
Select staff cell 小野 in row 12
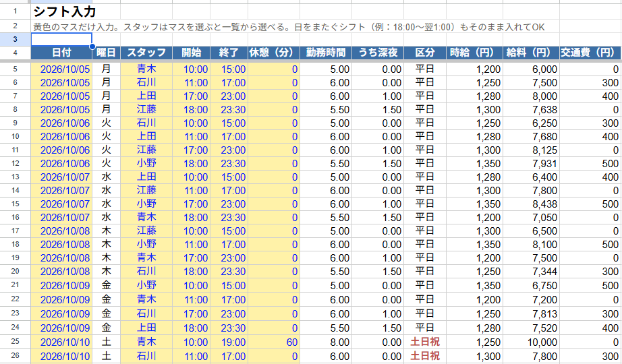(146, 163)
